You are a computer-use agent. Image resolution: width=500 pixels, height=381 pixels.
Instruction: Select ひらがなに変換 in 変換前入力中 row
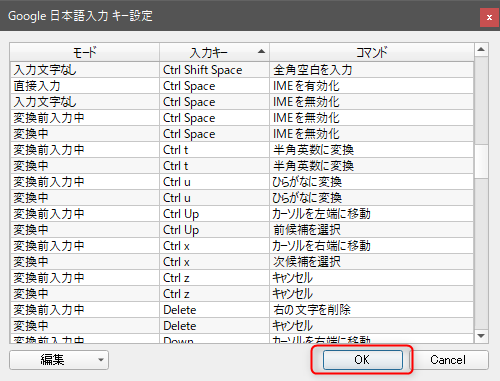(x=372, y=182)
